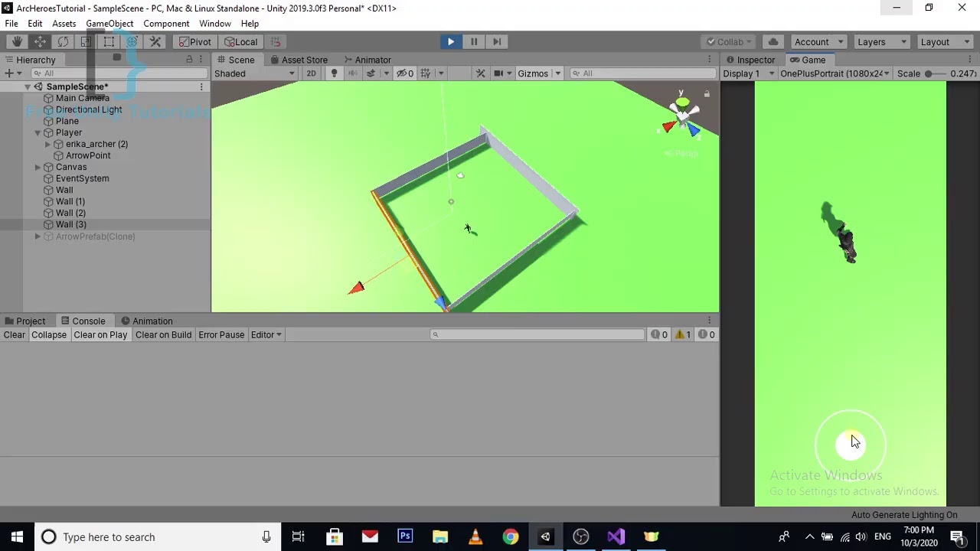Open Display 1 dropdown
The image size is (980, 551).
click(x=748, y=73)
